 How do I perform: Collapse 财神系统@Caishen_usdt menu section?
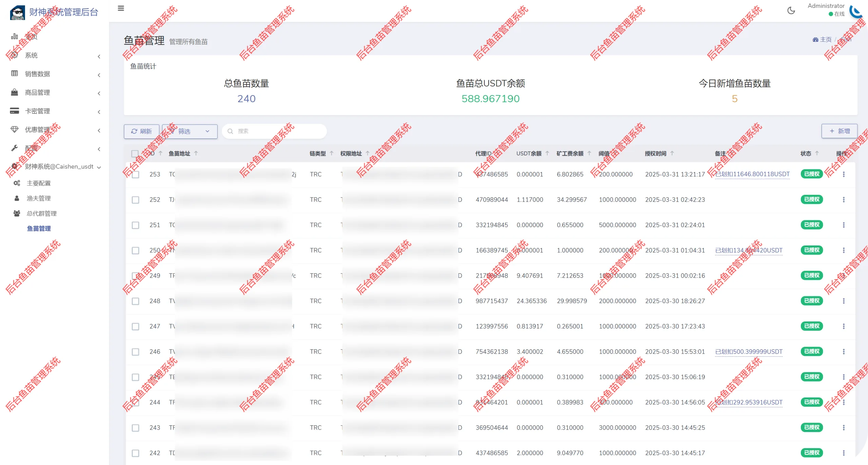tap(59, 167)
